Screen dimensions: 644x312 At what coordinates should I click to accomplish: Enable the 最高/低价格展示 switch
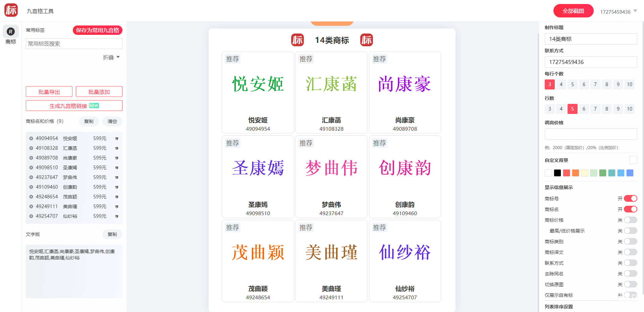630,231
